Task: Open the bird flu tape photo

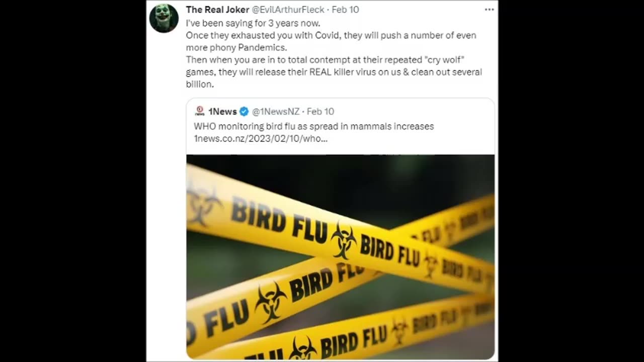Action: tap(340, 257)
